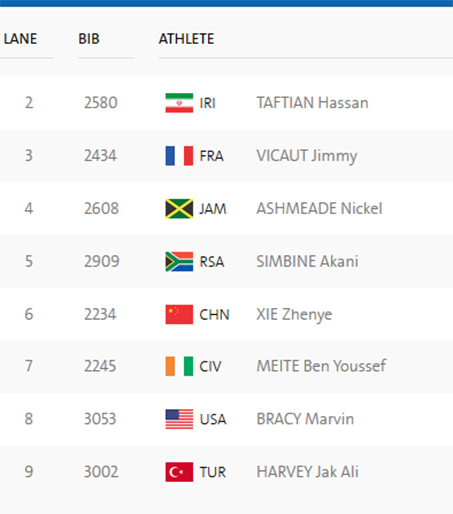Click the Jamaica flag icon
The width and height of the screenshot is (453, 514).
tap(179, 209)
